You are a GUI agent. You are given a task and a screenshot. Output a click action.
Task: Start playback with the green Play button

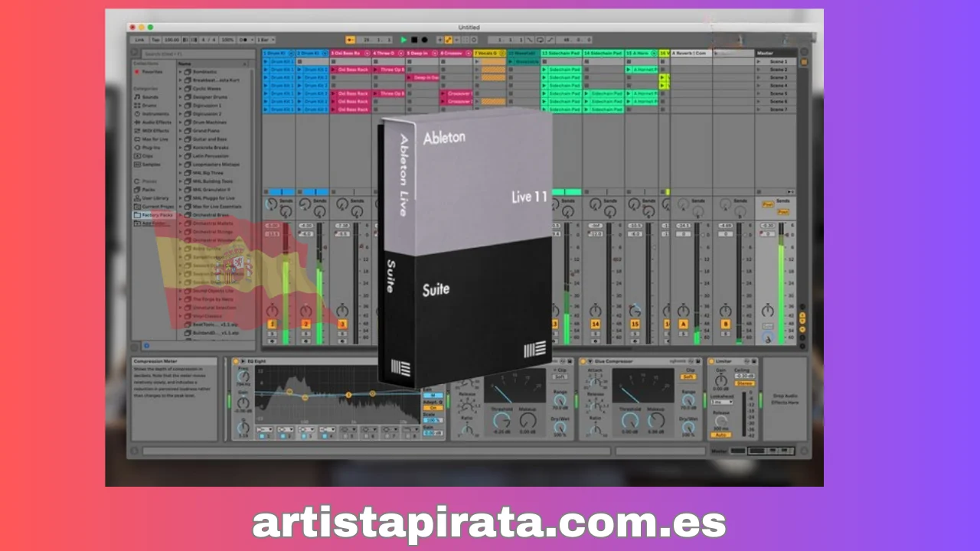point(403,40)
